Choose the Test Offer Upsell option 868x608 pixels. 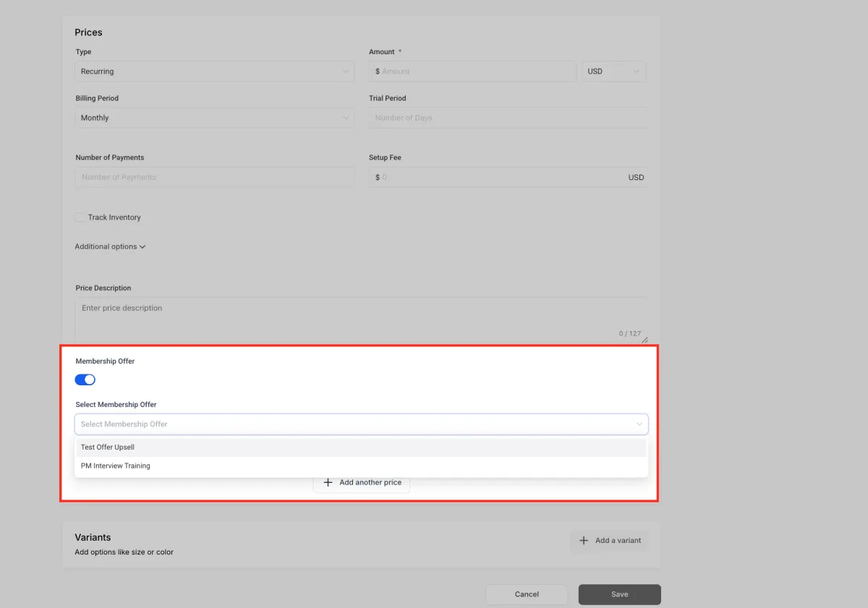click(362, 448)
